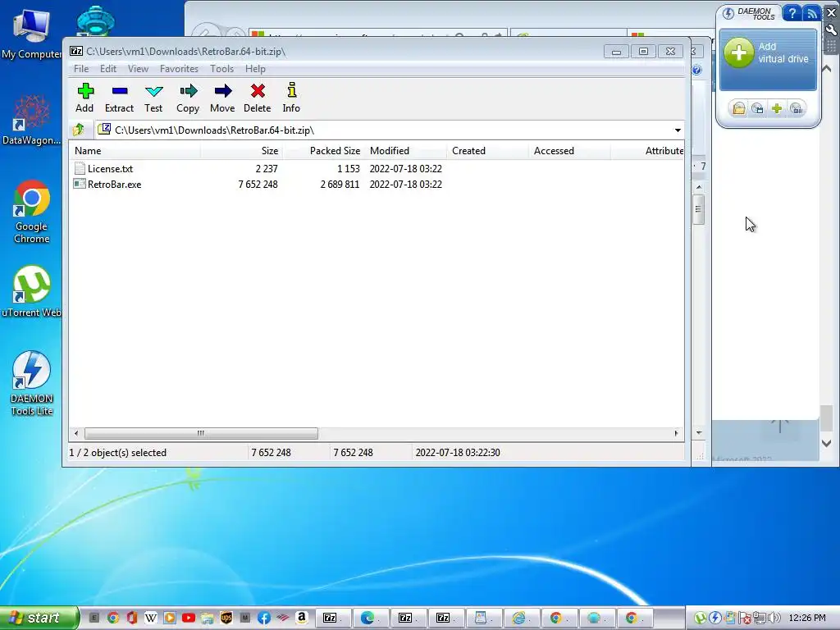Open UPS quick launch icon in taskbar
Viewport: 840px width, 630px height.
226,618
